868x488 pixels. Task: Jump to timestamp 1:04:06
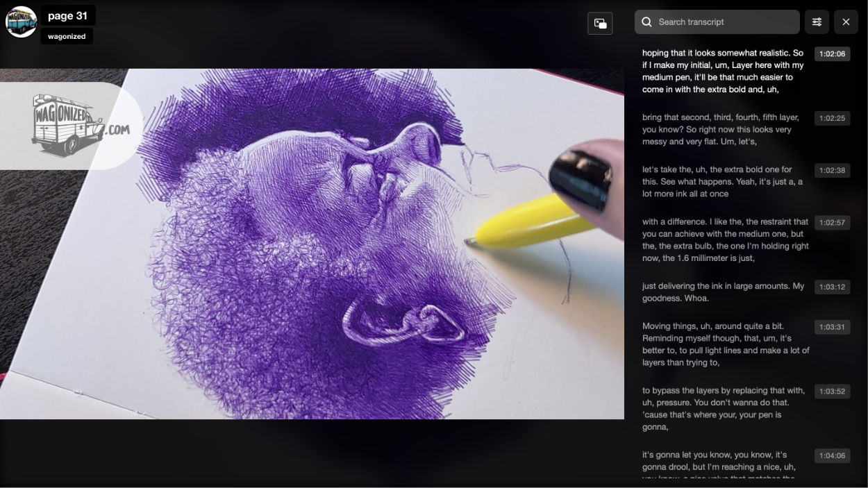832,456
